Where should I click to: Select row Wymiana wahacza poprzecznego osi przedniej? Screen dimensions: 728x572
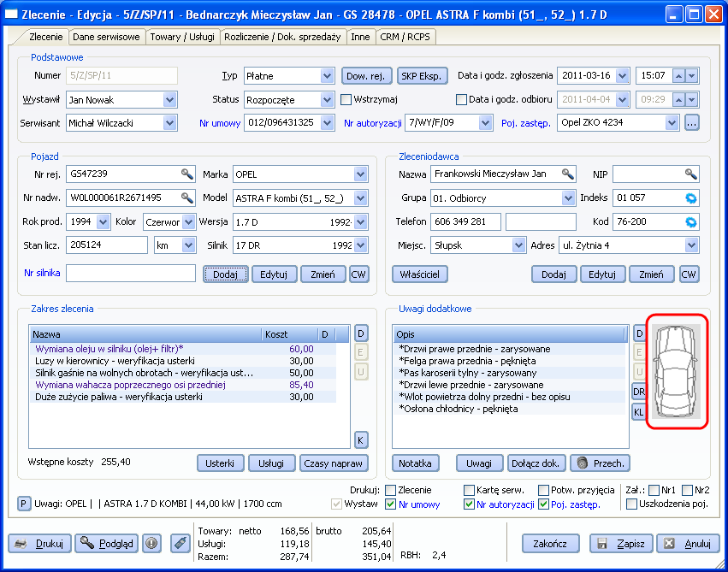(x=183, y=385)
